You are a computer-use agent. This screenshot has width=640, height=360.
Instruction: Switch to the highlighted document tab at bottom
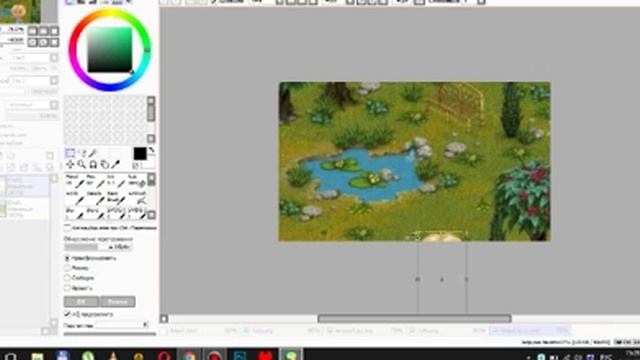[529, 331]
